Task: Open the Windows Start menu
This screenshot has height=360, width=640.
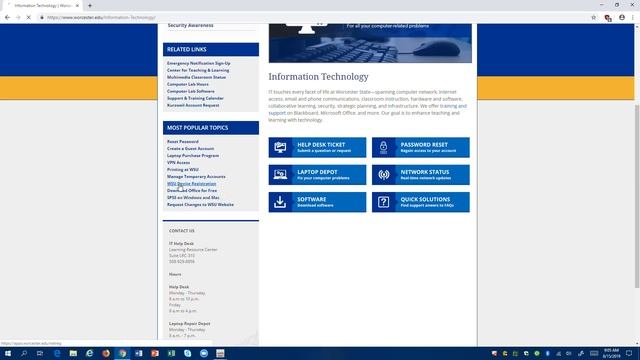Action: coord(8,353)
